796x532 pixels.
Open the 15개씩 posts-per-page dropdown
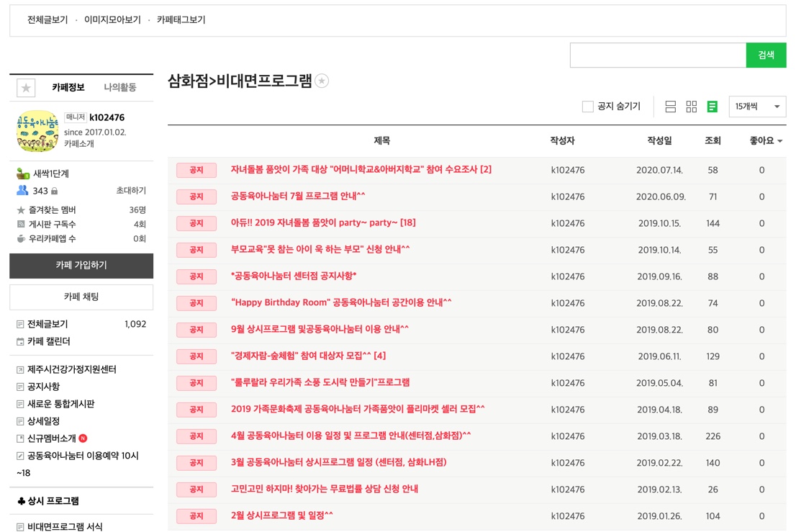click(756, 107)
